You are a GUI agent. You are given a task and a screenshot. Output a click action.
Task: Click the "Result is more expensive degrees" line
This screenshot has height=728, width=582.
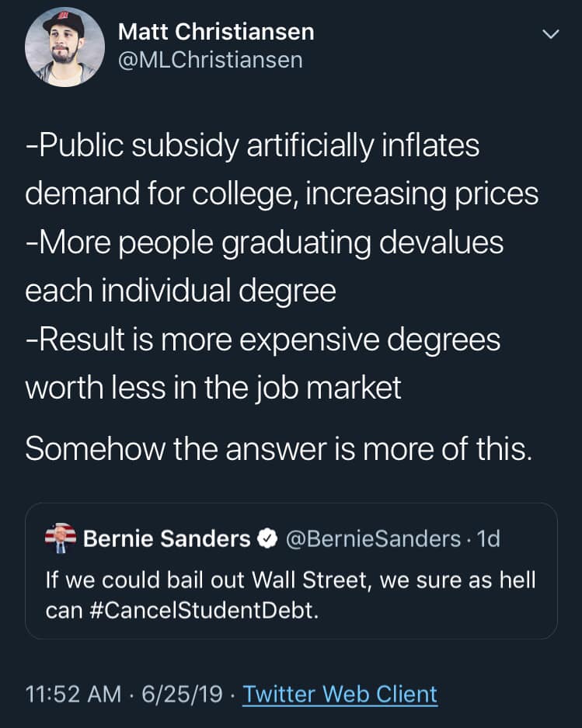point(263,340)
